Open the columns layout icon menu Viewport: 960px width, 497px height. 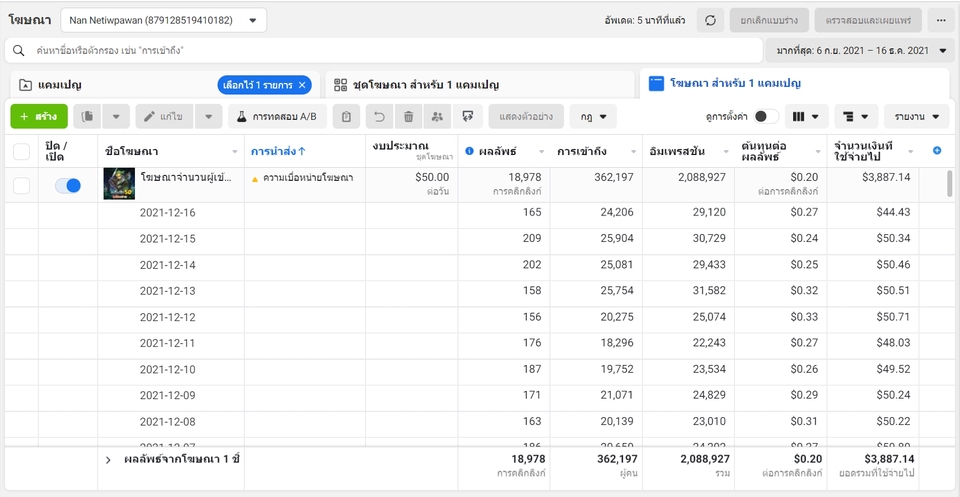(806, 116)
